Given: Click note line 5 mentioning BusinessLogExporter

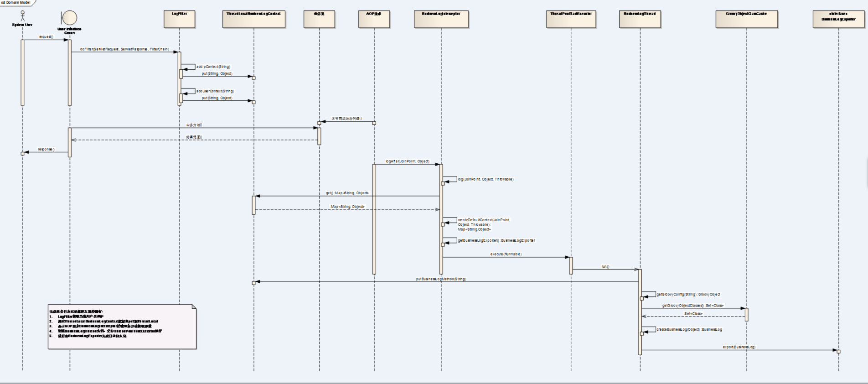Looking at the screenshot, I should (x=88, y=336).
